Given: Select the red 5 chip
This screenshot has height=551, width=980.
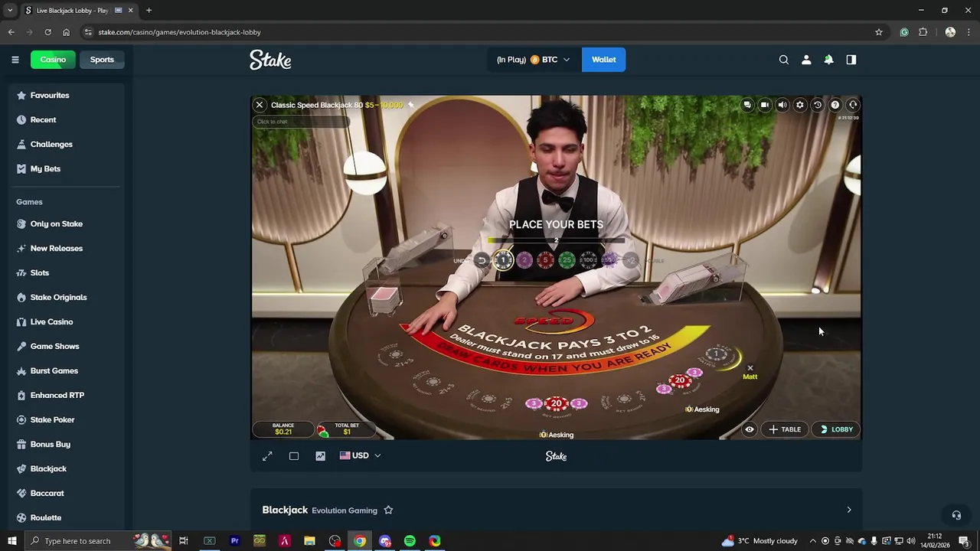Looking at the screenshot, I should (546, 261).
